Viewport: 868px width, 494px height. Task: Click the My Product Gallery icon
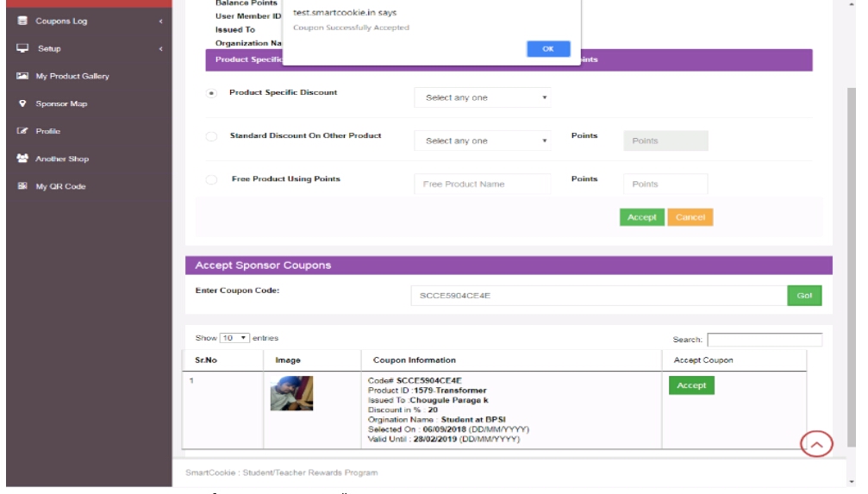tap(22, 76)
